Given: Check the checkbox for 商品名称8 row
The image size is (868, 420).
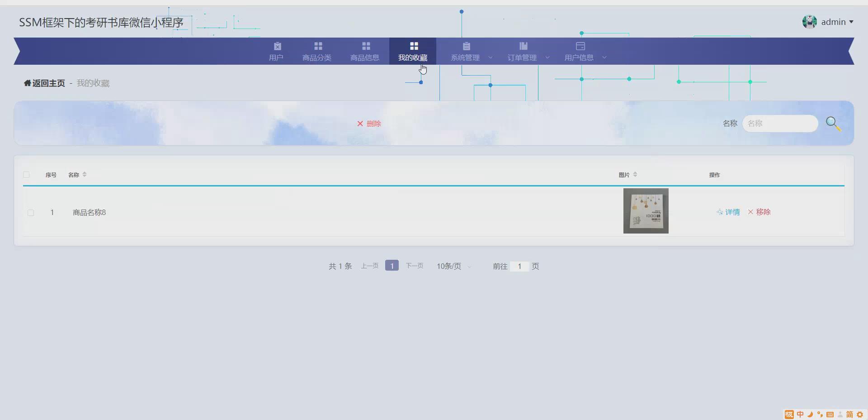Looking at the screenshot, I should (x=30, y=212).
